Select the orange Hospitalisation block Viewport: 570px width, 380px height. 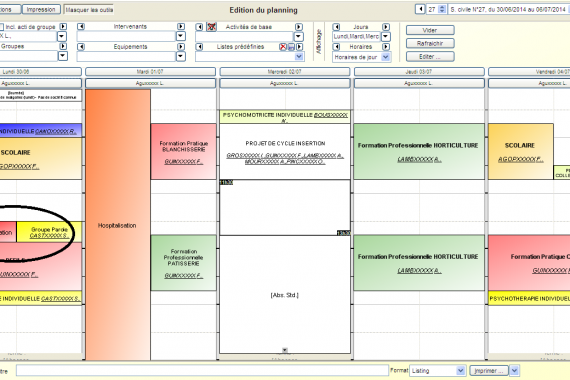[x=118, y=225]
